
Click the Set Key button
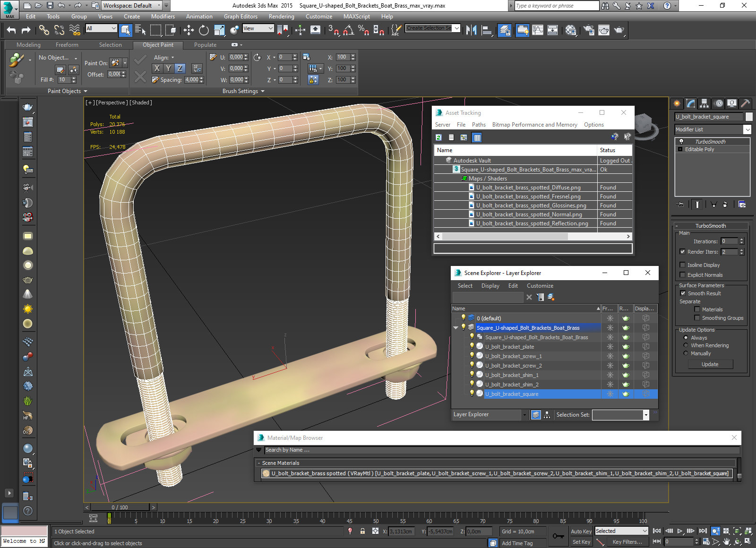tap(581, 542)
